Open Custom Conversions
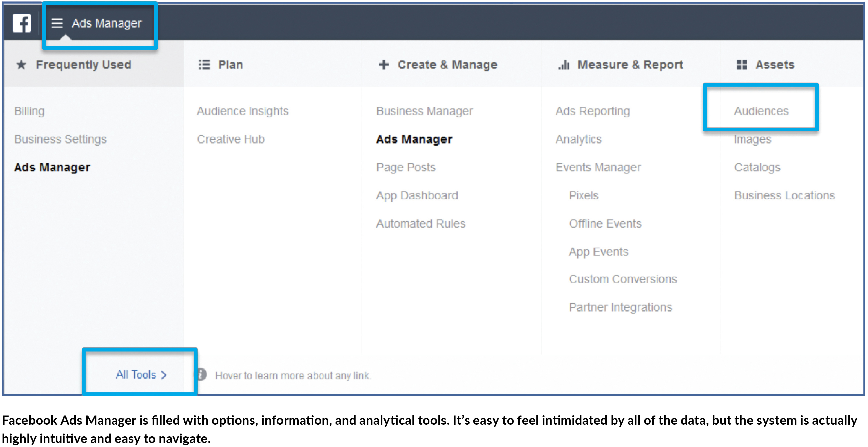The width and height of the screenshot is (868, 447). point(623,279)
